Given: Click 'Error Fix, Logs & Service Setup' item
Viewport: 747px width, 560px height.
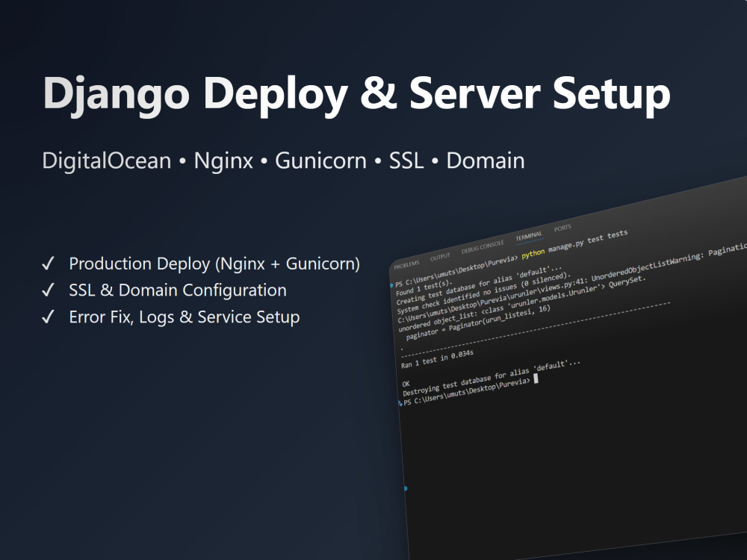Looking at the screenshot, I should click(185, 317).
